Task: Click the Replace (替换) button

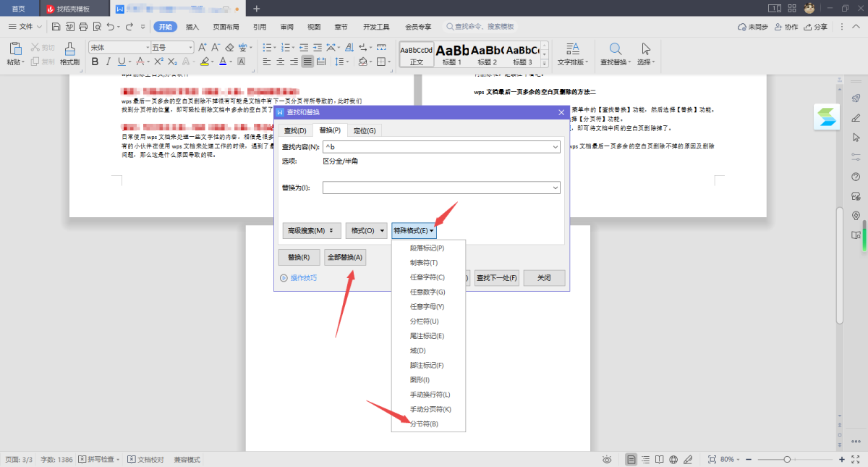Action: coord(299,257)
